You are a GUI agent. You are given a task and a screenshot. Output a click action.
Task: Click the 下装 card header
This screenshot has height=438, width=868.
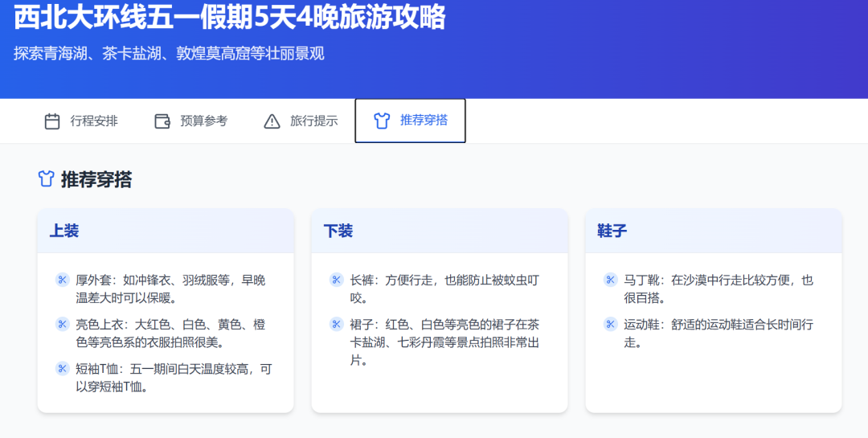click(x=440, y=231)
